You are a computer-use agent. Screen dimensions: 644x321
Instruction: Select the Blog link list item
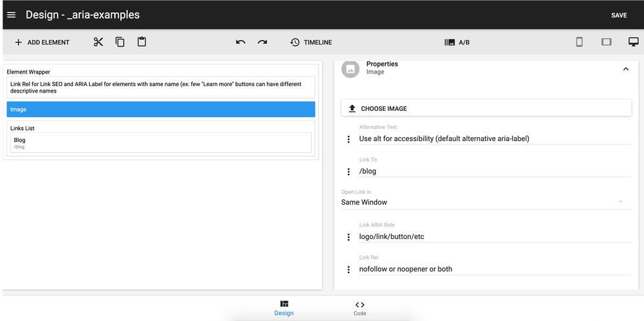tap(161, 142)
